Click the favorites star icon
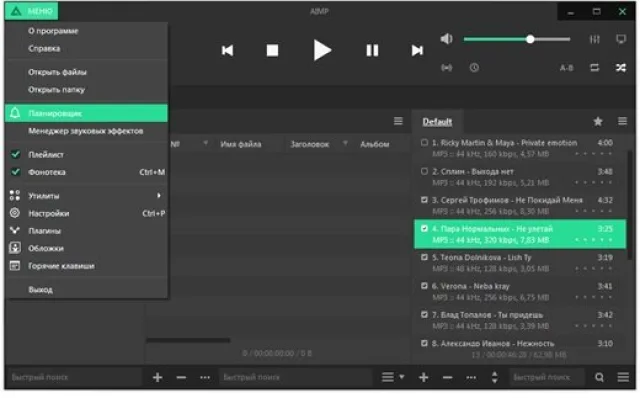Viewport: 640px width, 398px height. 598,121
